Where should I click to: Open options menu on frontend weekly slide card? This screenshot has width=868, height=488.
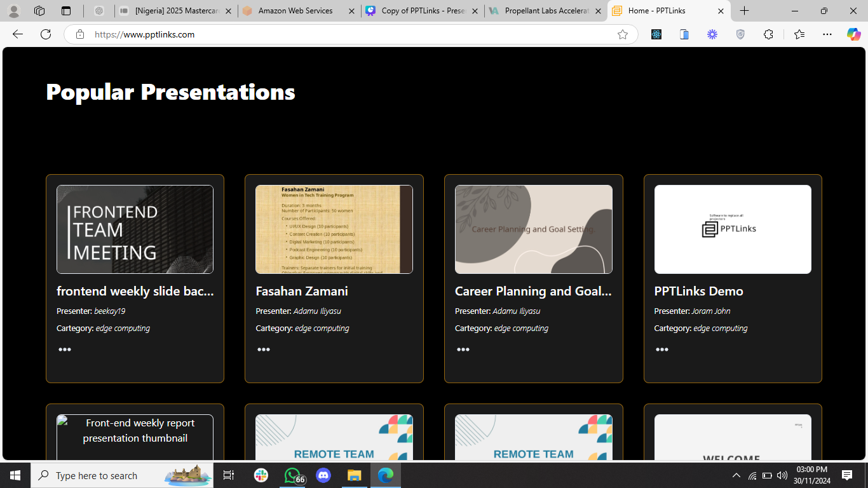point(65,349)
